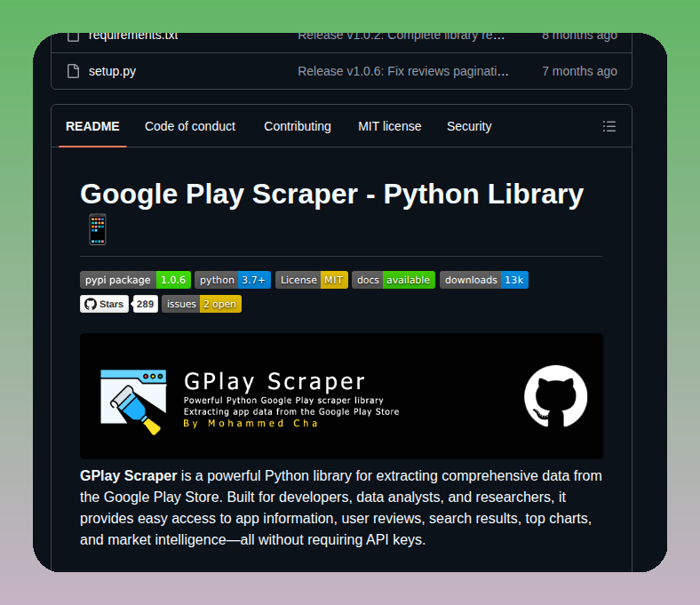Open the README outline list icon
Screen dimensions: 700x605
pos(609,126)
